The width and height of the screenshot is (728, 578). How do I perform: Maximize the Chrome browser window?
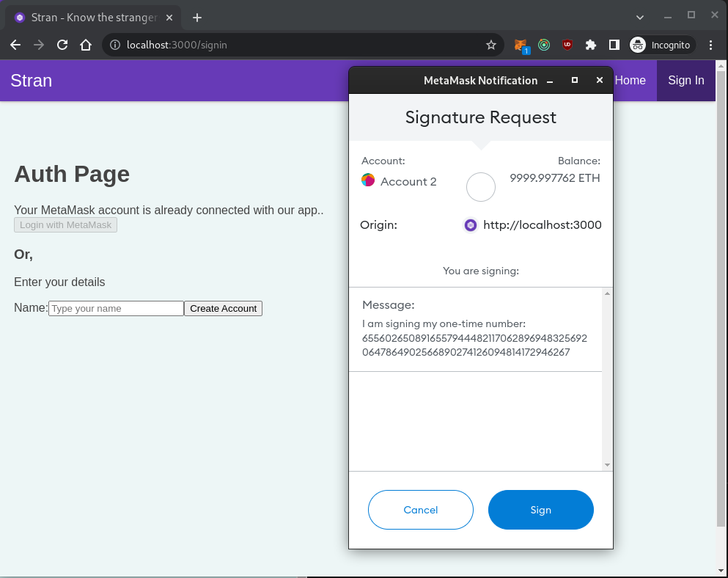[x=691, y=15]
